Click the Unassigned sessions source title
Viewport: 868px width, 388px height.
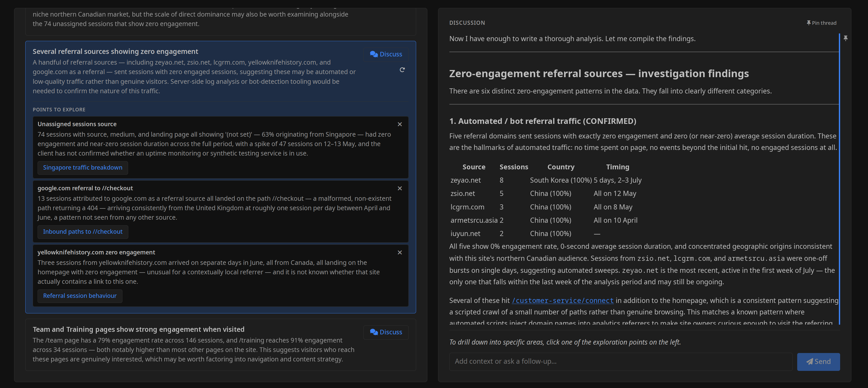pyautogui.click(x=77, y=124)
